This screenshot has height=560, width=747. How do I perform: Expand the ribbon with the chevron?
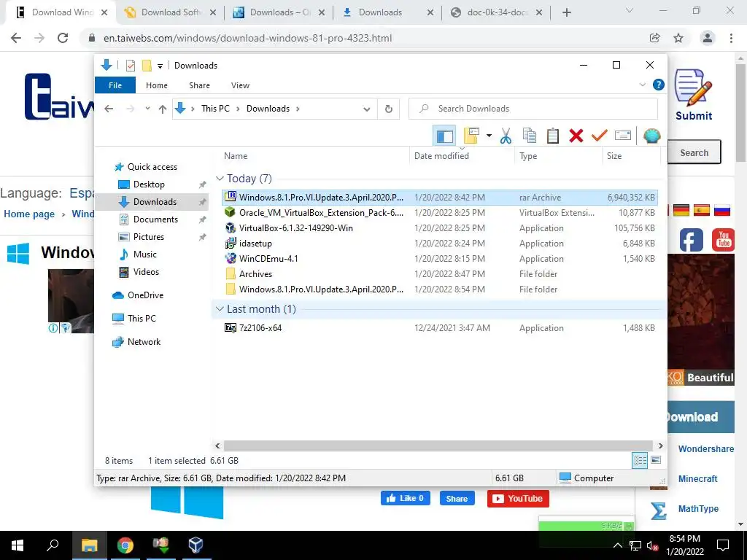642,85
